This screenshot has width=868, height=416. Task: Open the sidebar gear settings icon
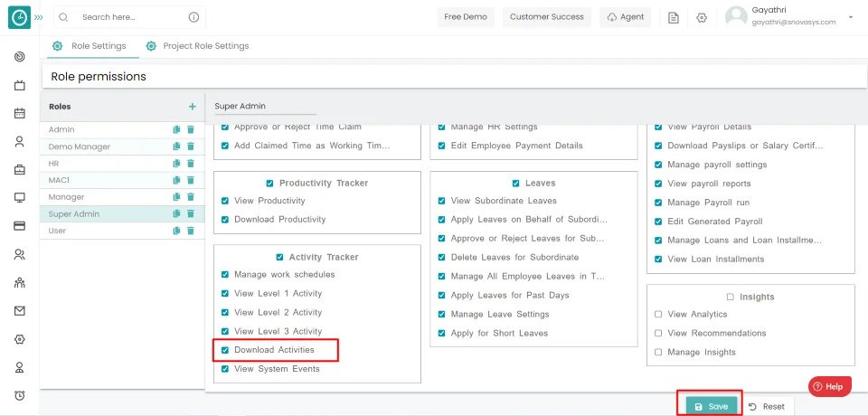19,339
